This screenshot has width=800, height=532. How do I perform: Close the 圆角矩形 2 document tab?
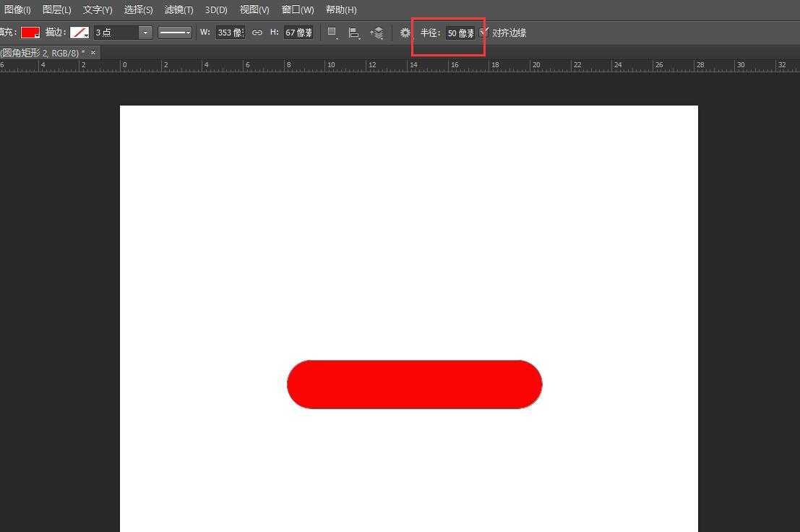(93, 53)
